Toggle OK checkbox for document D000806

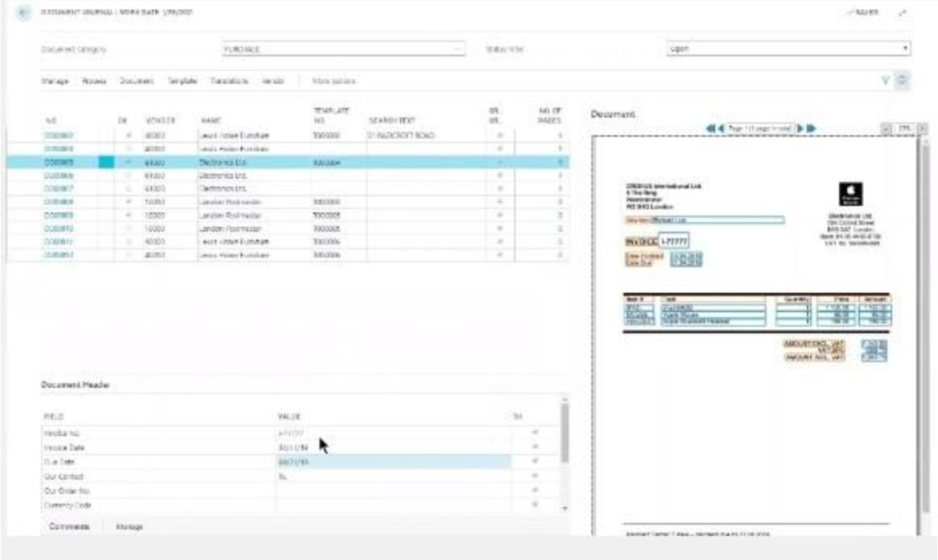click(x=129, y=175)
